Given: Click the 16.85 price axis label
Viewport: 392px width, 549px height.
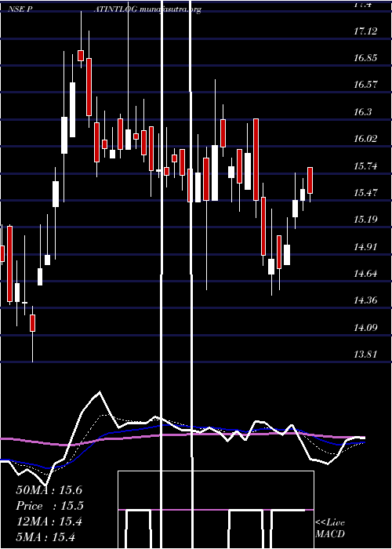Looking at the screenshot, I should pos(365,58).
